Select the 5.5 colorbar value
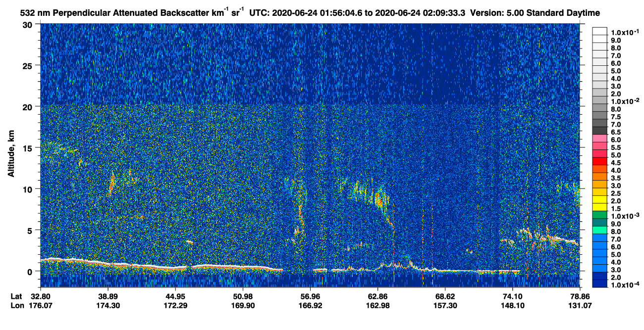This screenshot has height=330, width=644. [x=616, y=147]
